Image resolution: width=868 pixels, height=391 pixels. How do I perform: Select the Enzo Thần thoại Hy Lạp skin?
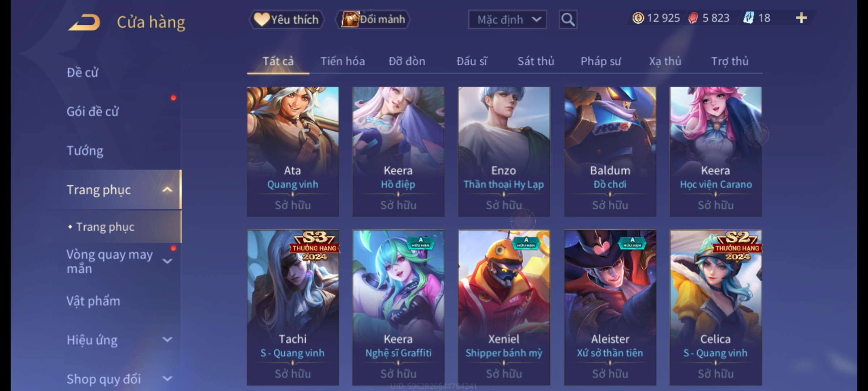point(504,152)
